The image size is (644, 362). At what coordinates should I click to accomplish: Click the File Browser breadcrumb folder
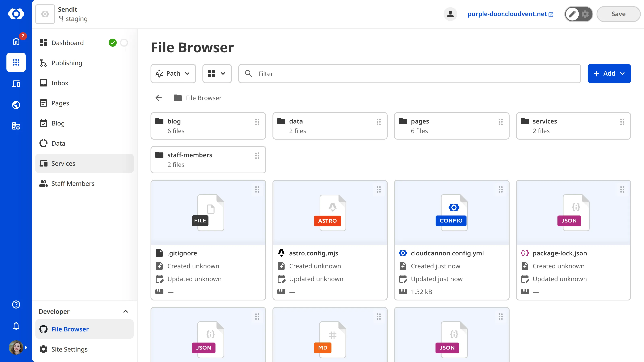point(197,98)
